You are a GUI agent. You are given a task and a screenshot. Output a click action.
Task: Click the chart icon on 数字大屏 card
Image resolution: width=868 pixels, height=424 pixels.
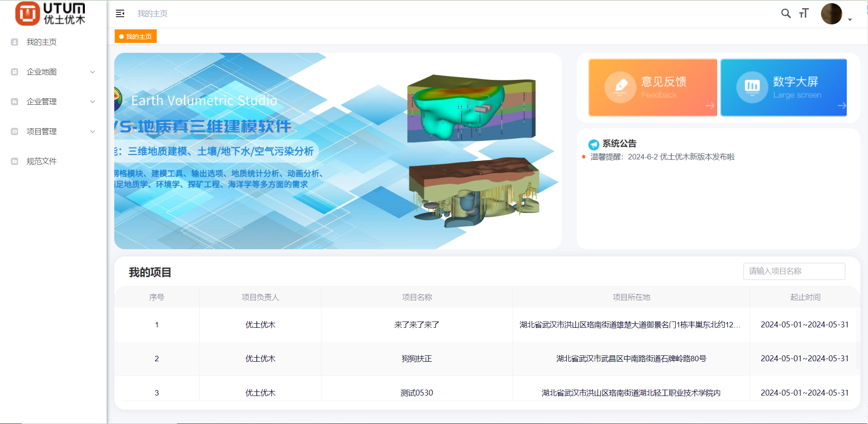pyautogui.click(x=752, y=87)
